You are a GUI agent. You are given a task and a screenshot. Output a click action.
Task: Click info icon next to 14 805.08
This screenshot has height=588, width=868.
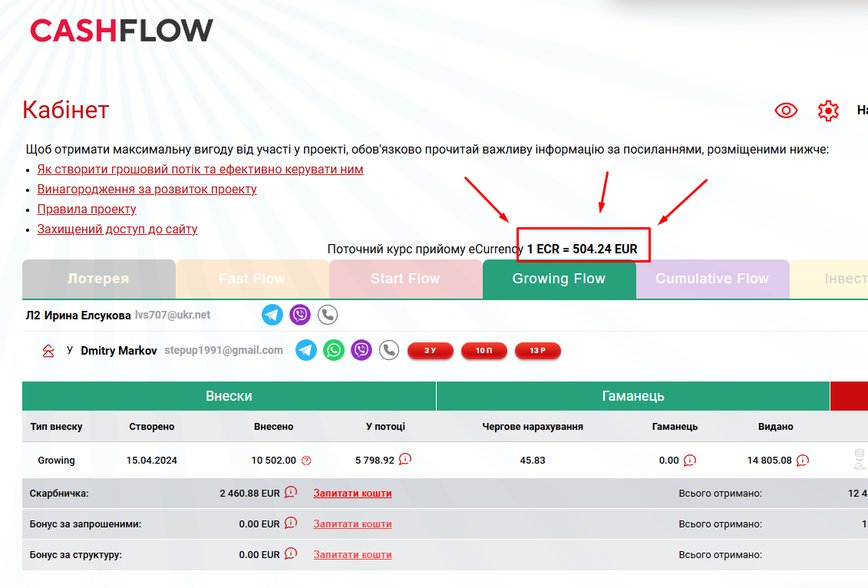[803, 460]
